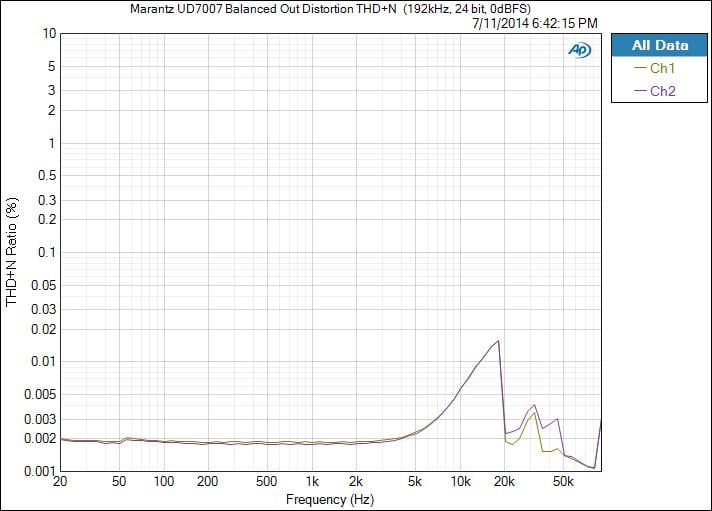712x511 pixels.
Task: Click the THD+N Ratio (%) axis label
Action: [x=12, y=251]
